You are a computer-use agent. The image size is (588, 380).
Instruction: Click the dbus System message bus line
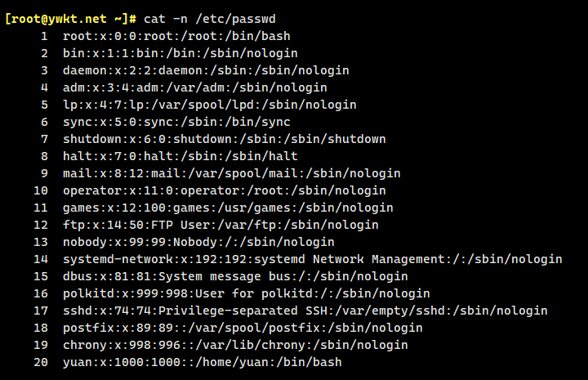click(x=235, y=276)
